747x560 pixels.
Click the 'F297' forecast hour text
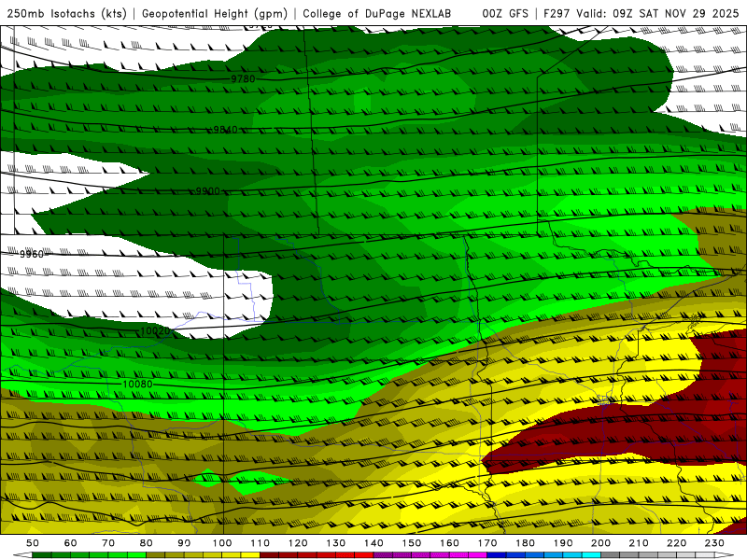(557, 13)
